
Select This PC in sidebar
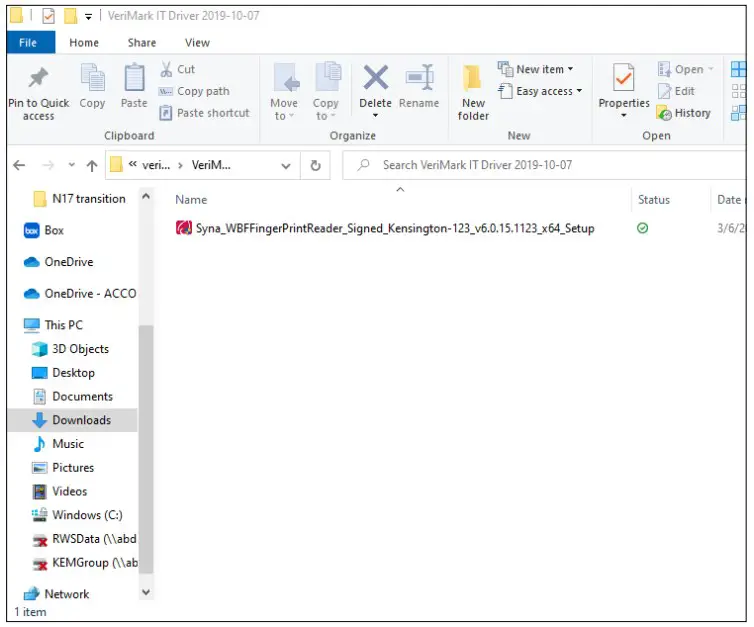point(53,325)
